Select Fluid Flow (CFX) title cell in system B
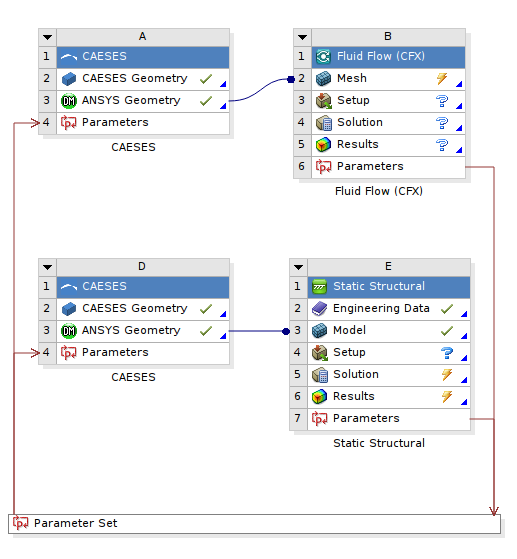The height and width of the screenshot is (559, 517). [389, 57]
